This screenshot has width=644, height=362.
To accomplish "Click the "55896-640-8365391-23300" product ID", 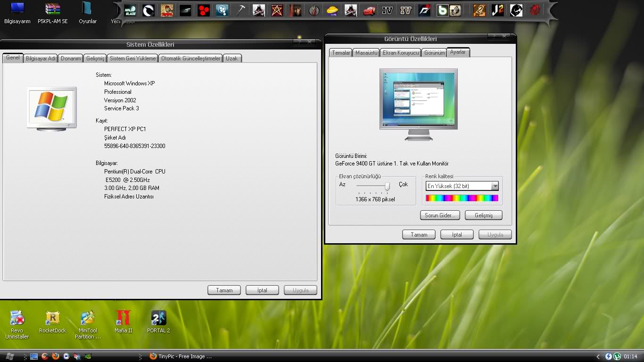I will [x=135, y=146].
